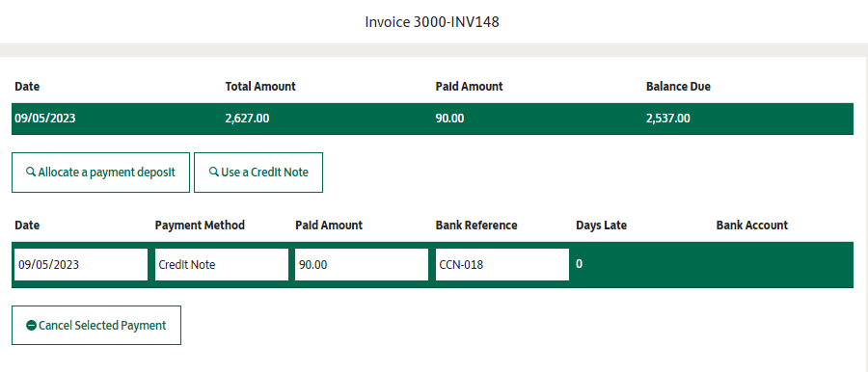This screenshot has width=868, height=372.
Task: Edit payment date field 09/05/2023
Action: click(x=81, y=265)
